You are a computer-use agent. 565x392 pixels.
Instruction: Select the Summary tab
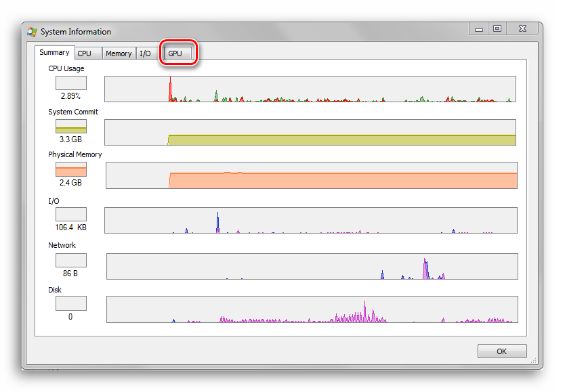(54, 52)
